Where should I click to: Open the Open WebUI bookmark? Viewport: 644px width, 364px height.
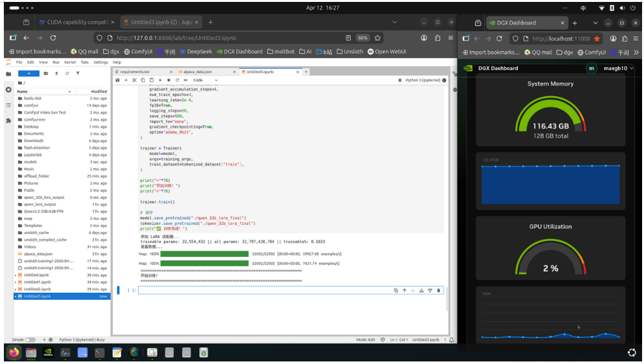tap(387, 51)
